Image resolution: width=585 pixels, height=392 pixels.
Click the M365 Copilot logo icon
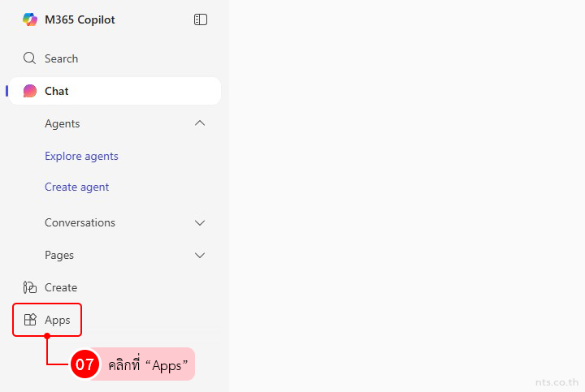(x=30, y=19)
